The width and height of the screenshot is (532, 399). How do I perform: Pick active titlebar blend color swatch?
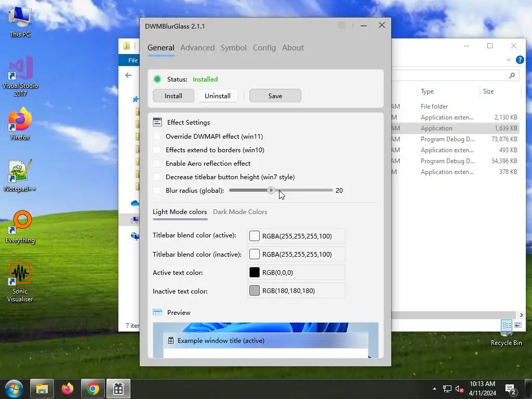coord(255,236)
